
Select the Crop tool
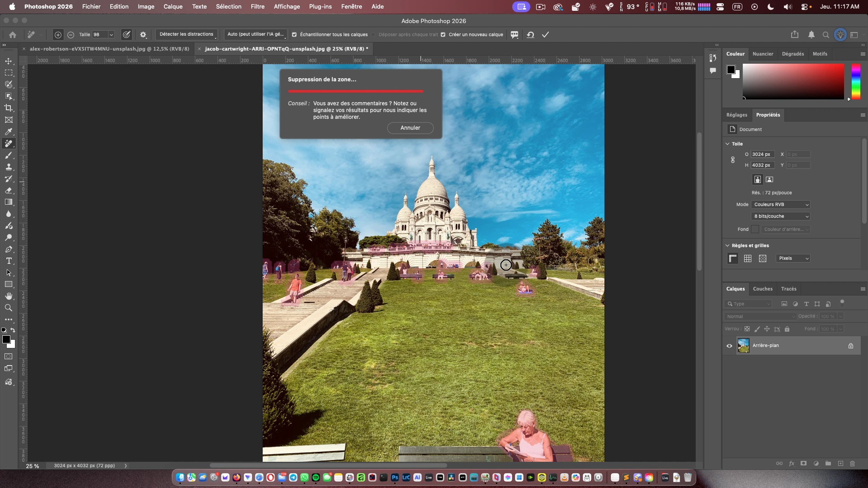point(9,108)
